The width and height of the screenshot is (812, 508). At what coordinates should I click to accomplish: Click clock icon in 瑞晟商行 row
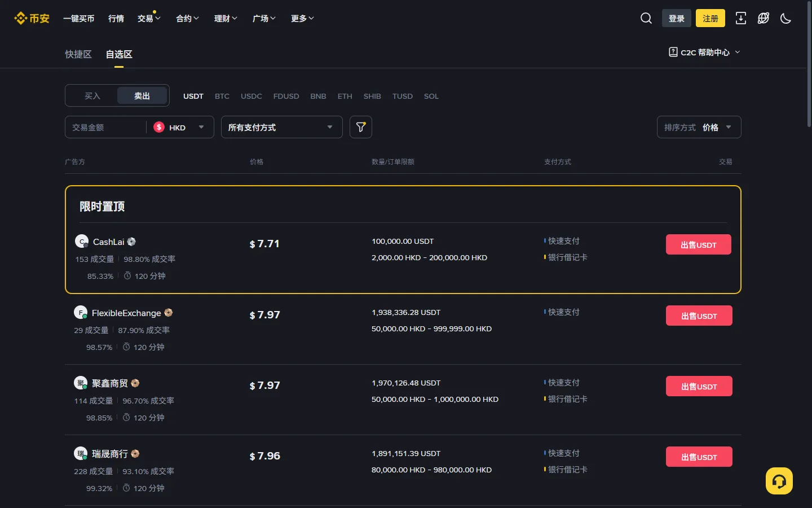(126, 488)
